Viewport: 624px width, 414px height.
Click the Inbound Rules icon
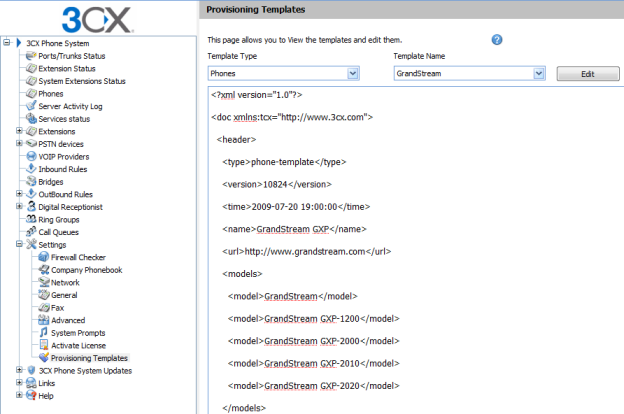click(31, 169)
